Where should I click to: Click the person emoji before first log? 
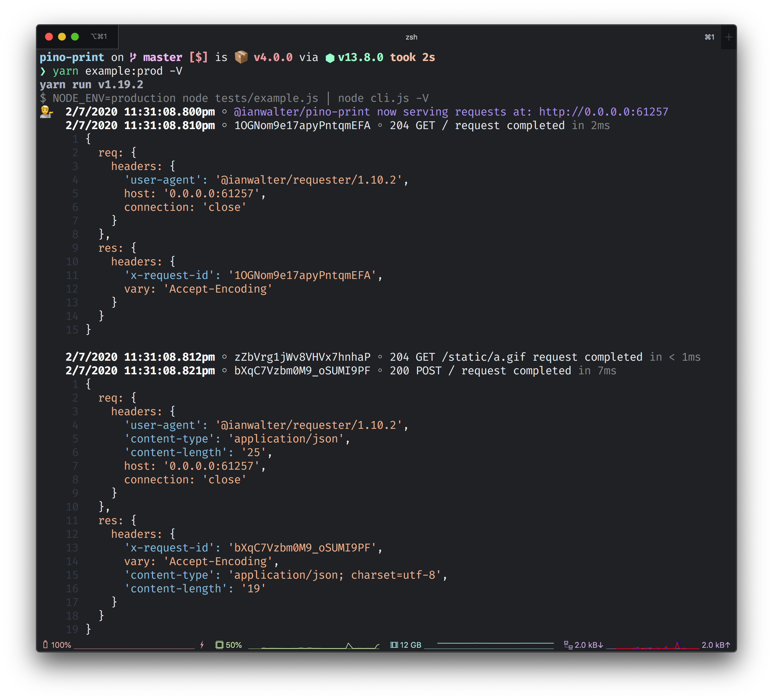point(46,112)
